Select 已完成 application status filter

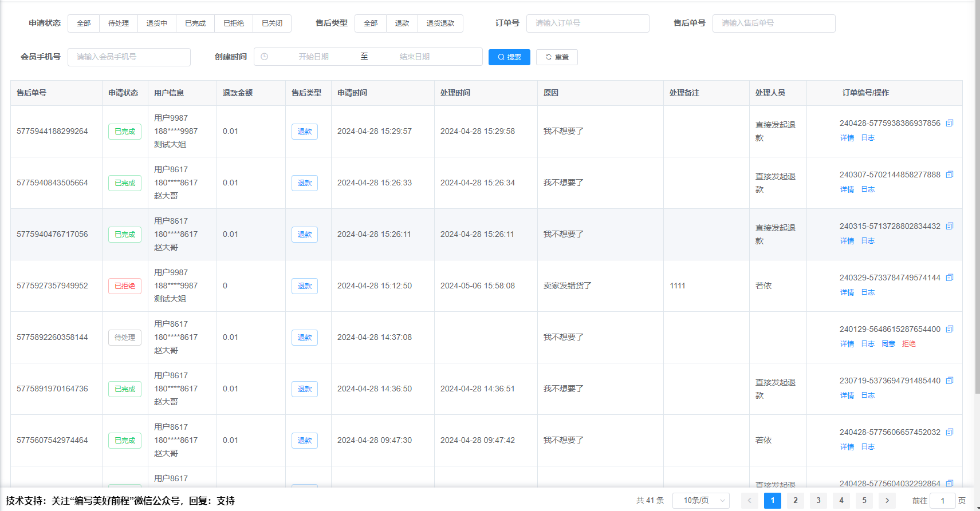pos(195,23)
